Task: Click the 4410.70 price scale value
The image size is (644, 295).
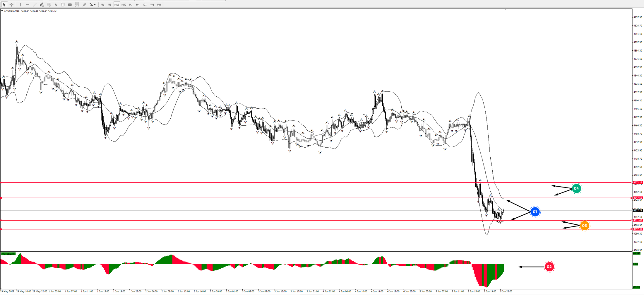Action: (638, 159)
